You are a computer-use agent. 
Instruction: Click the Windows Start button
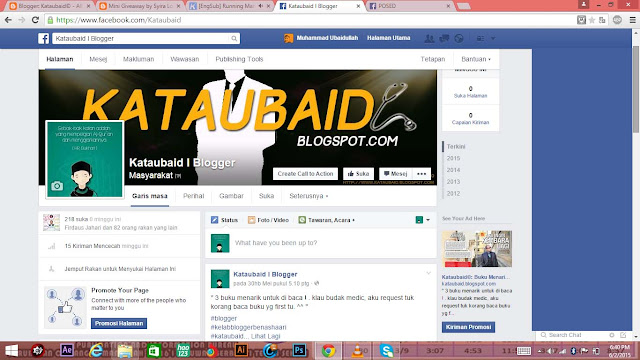[11, 351]
